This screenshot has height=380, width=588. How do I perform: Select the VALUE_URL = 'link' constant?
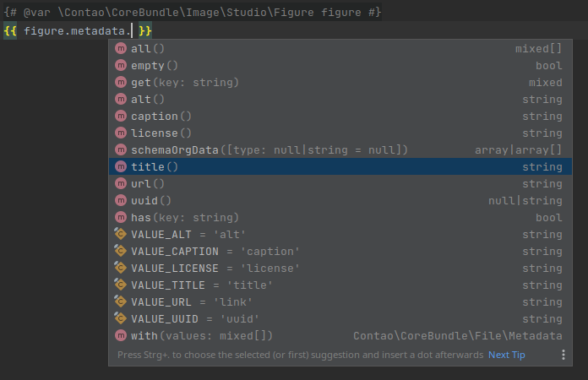tap(340, 301)
